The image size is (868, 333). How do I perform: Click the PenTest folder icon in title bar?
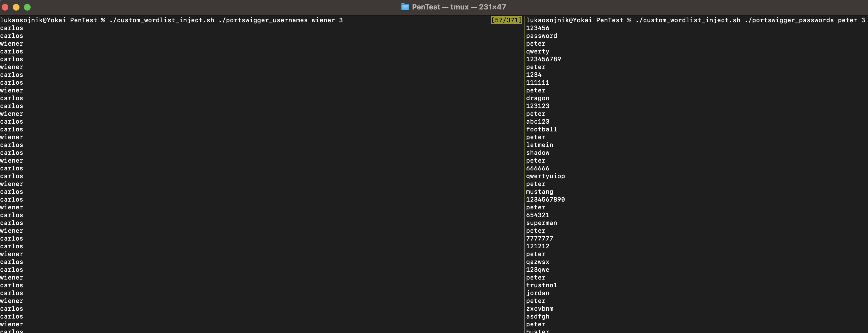[x=405, y=7]
